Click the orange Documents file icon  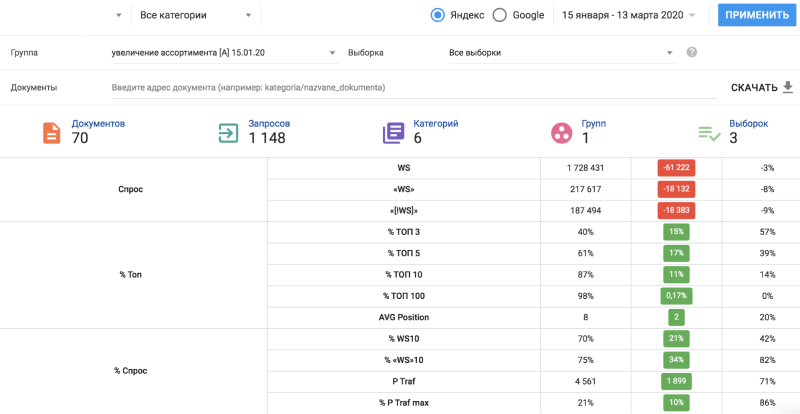click(x=52, y=133)
